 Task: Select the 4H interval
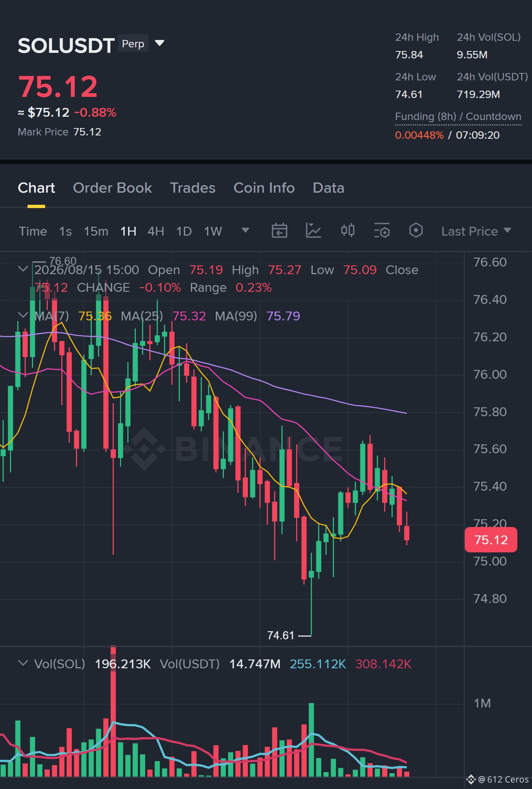156,231
